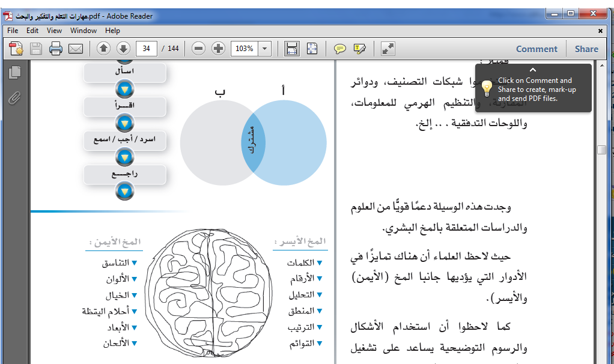The image size is (614, 364).
Task: Click the Adobe Reader title bar PDF icon
Action: (8, 16)
